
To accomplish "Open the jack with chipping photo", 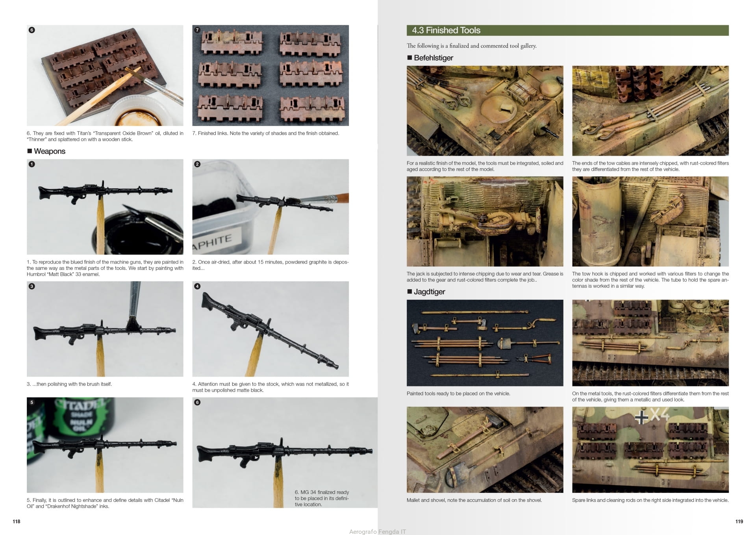I will (485, 221).
